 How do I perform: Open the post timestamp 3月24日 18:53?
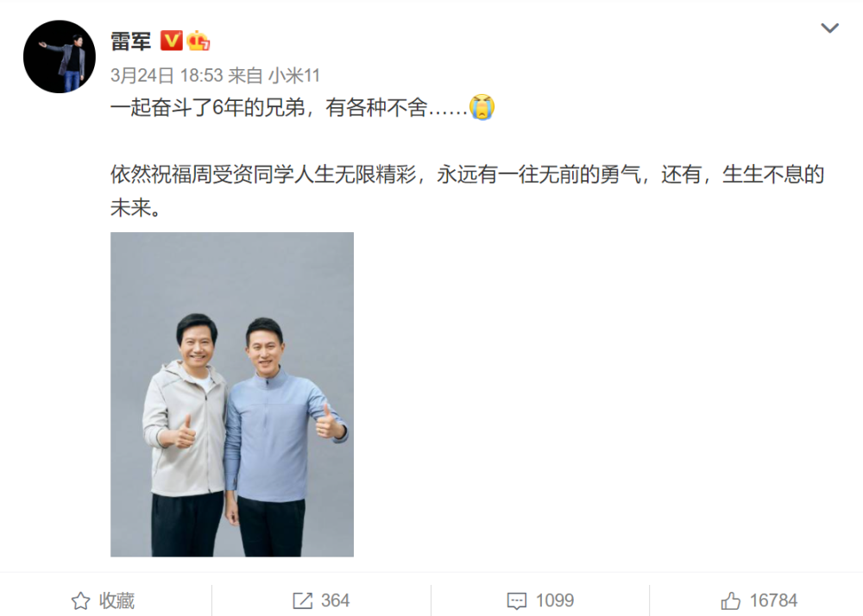tap(167, 75)
